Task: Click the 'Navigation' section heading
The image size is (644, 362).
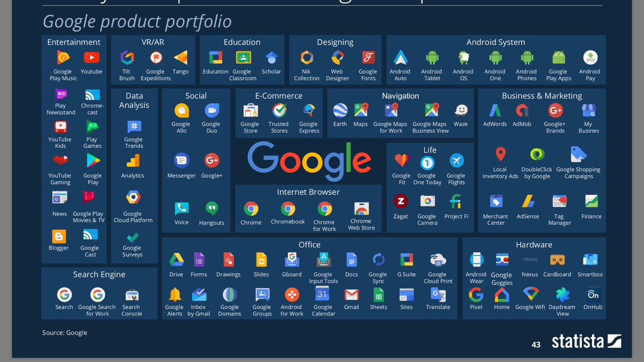Action: click(x=400, y=96)
